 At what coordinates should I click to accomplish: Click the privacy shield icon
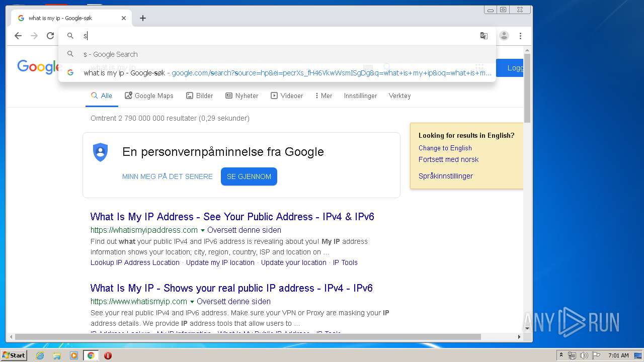click(101, 152)
